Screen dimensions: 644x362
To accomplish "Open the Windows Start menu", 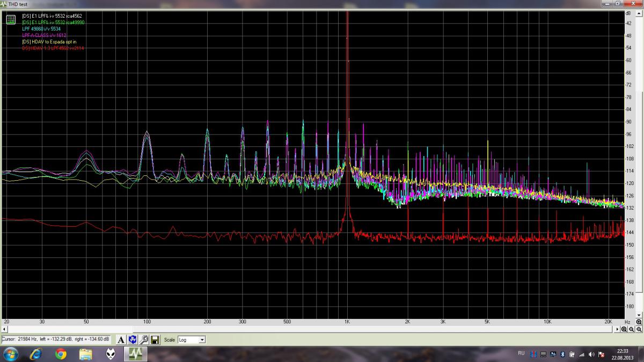I will coord(11,354).
